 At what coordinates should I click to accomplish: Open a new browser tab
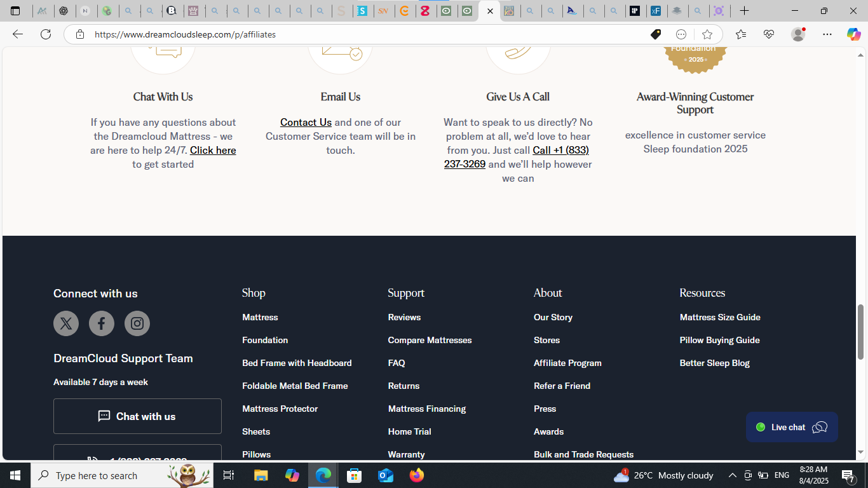(744, 11)
